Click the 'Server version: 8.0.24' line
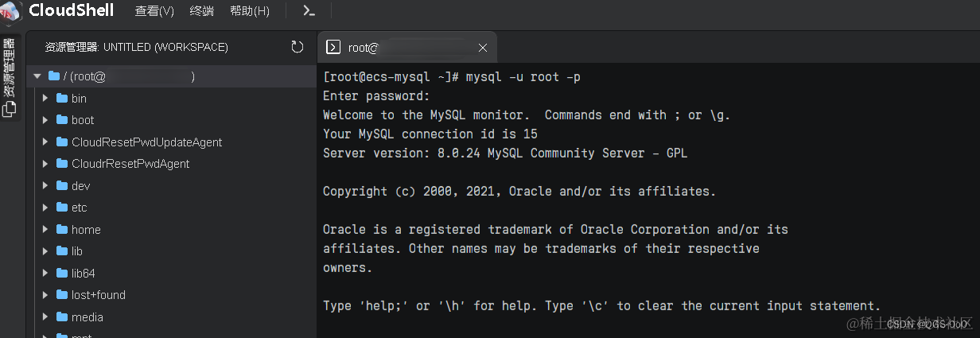 [505, 153]
